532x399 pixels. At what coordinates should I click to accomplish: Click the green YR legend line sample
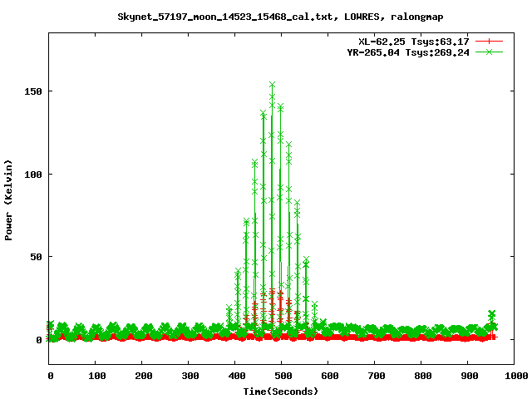click(x=489, y=52)
